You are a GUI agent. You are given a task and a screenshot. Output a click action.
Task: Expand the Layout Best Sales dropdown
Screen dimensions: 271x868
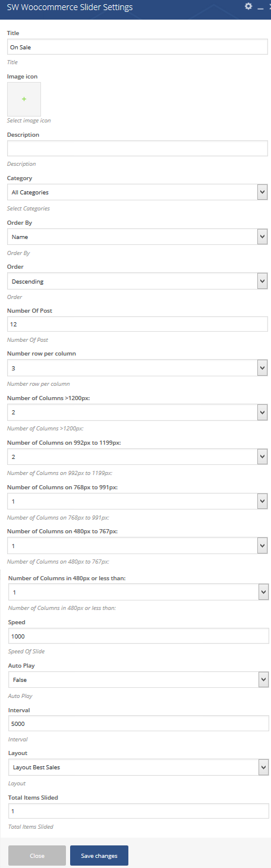point(138,767)
